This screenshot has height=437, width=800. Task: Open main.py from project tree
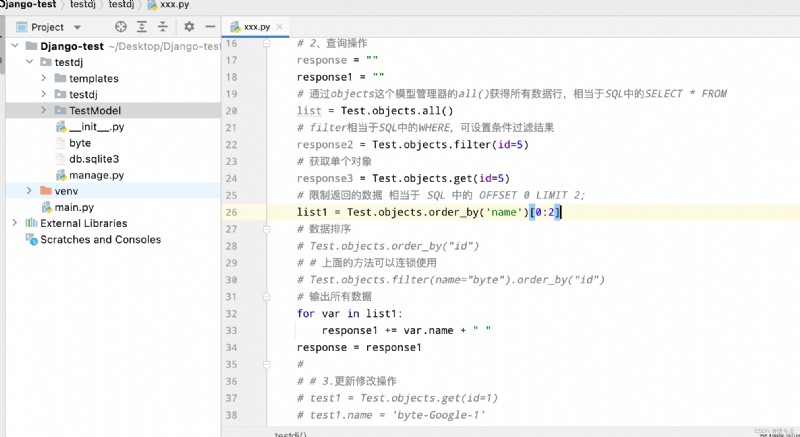[x=74, y=208]
